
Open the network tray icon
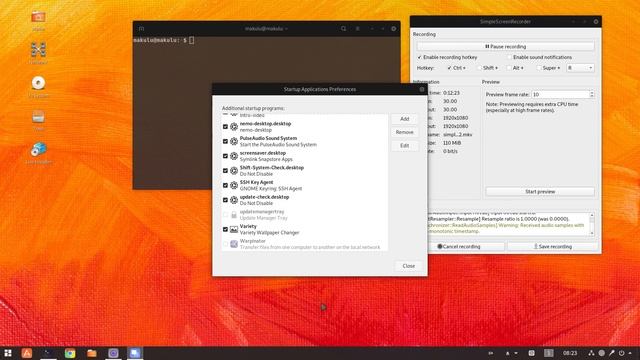point(591,353)
